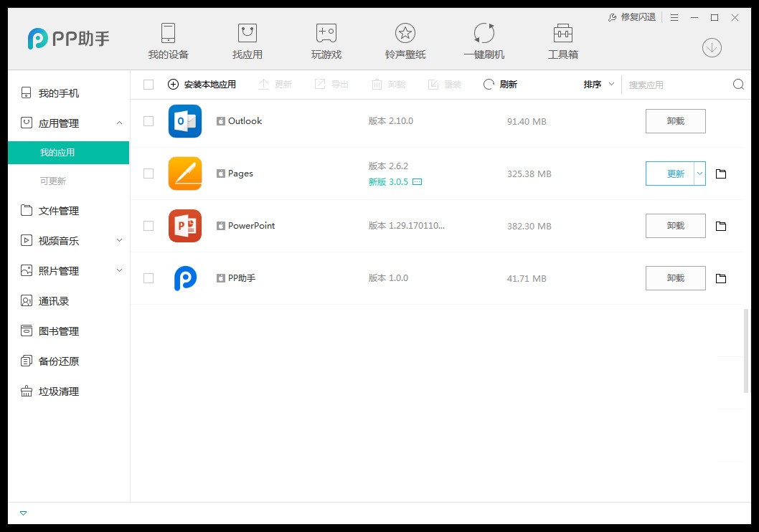Open the dropdown arrow beside Pages 更新
This screenshot has height=532, width=759.
tap(700, 174)
